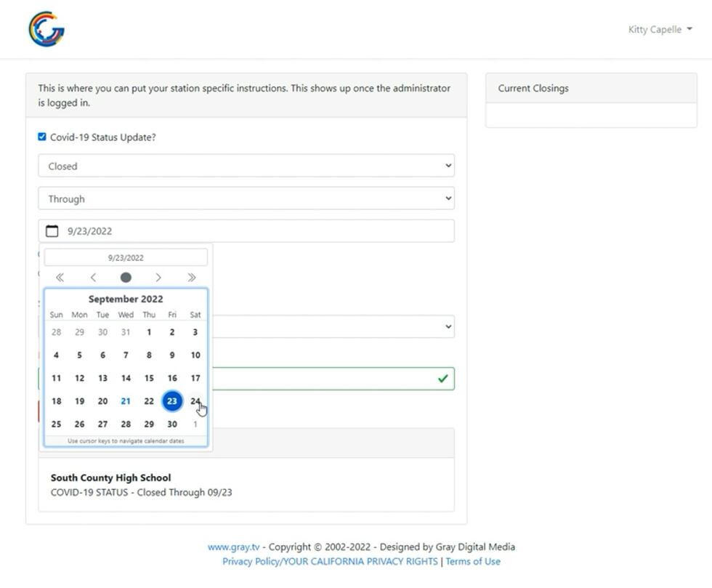
Task: Pick September 30 on the calendar
Action: [171, 424]
